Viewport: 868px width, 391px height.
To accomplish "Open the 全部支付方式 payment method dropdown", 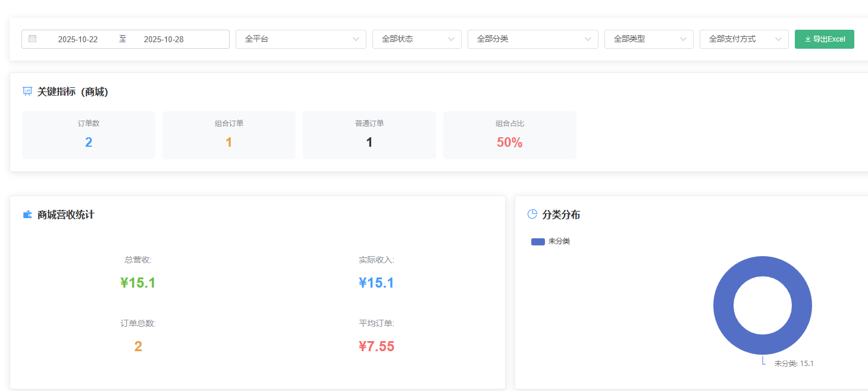I will pyautogui.click(x=744, y=39).
